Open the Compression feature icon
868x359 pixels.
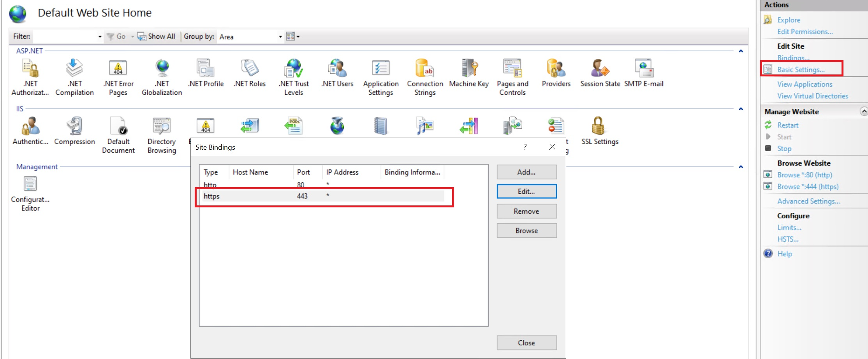[74, 131]
